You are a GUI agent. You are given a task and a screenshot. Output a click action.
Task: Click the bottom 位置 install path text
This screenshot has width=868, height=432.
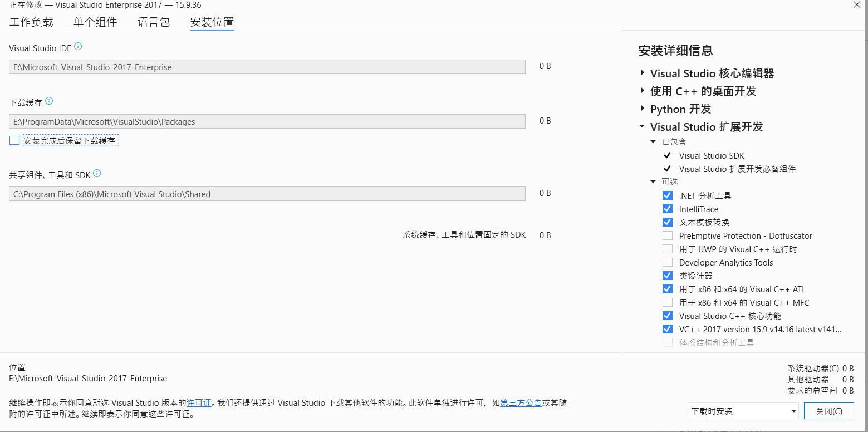(x=88, y=379)
